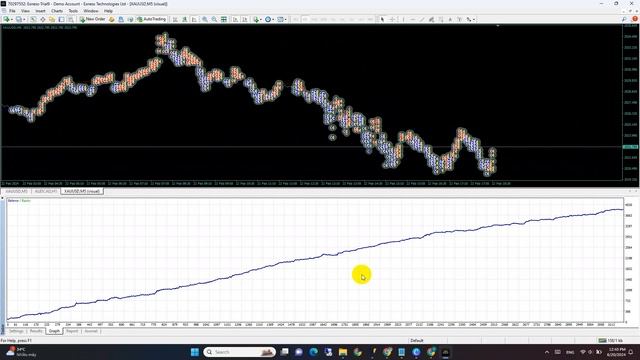Screen dimensions: 640x360
Task: Click the Default profile status bar entry
Action: (x=417, y=340)
